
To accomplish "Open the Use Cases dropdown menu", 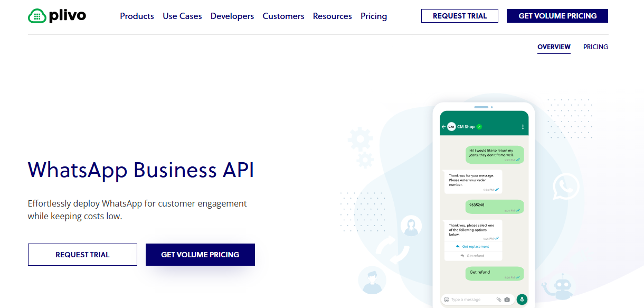I will tap(182, 16).
